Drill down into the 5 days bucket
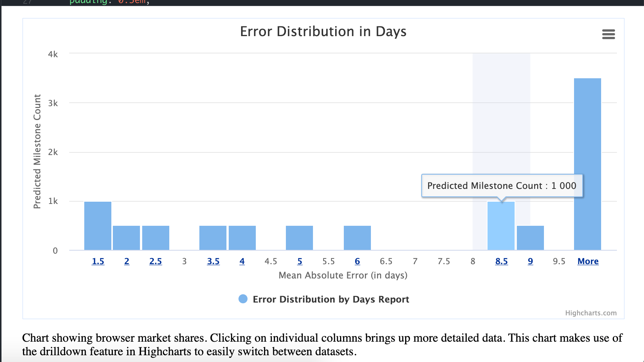This screenshot has width=644, height=362. (299, 261)
